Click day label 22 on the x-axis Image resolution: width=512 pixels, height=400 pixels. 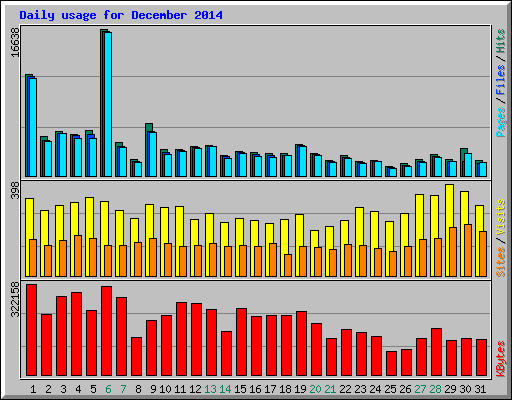(x=345, y=389)
